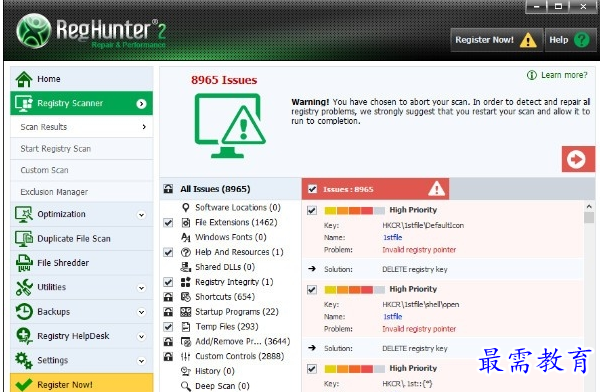Uncheck the HKCR\1stfile\shell\open issue checkbox
This screenshot has width=600, height=392.
pyautogui.click(x=312, y=290)
